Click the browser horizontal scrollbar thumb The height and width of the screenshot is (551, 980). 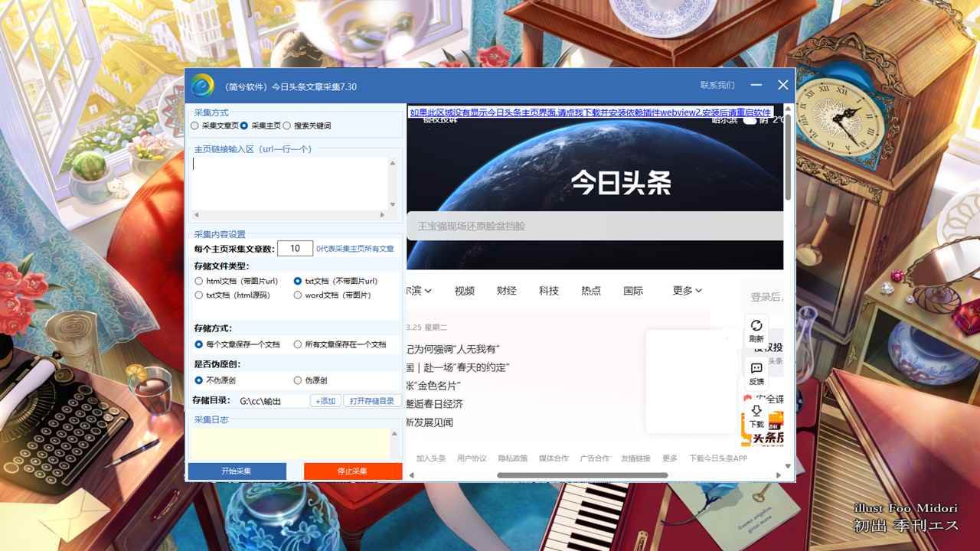pyautogui.click(x=582, y=475)
